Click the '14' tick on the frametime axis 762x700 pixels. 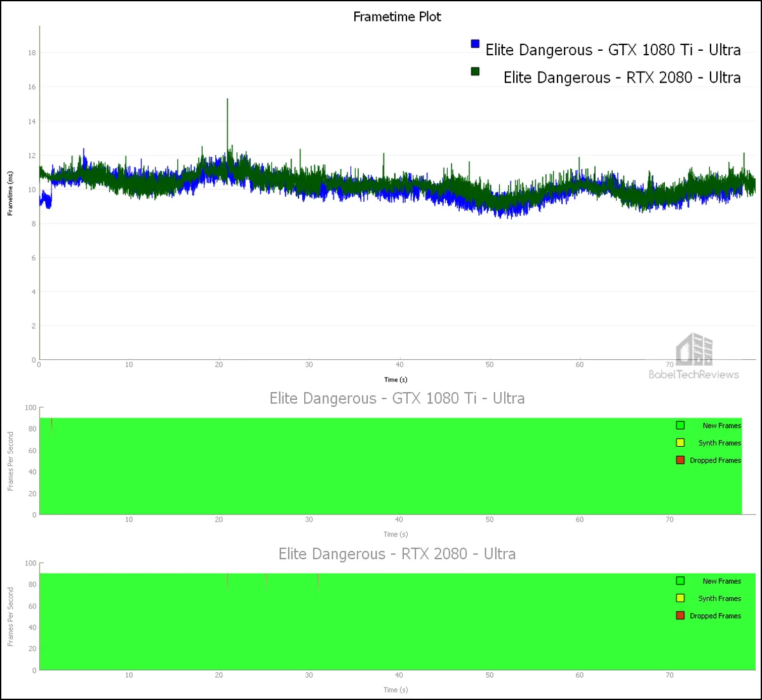click(x=32, y=121)
